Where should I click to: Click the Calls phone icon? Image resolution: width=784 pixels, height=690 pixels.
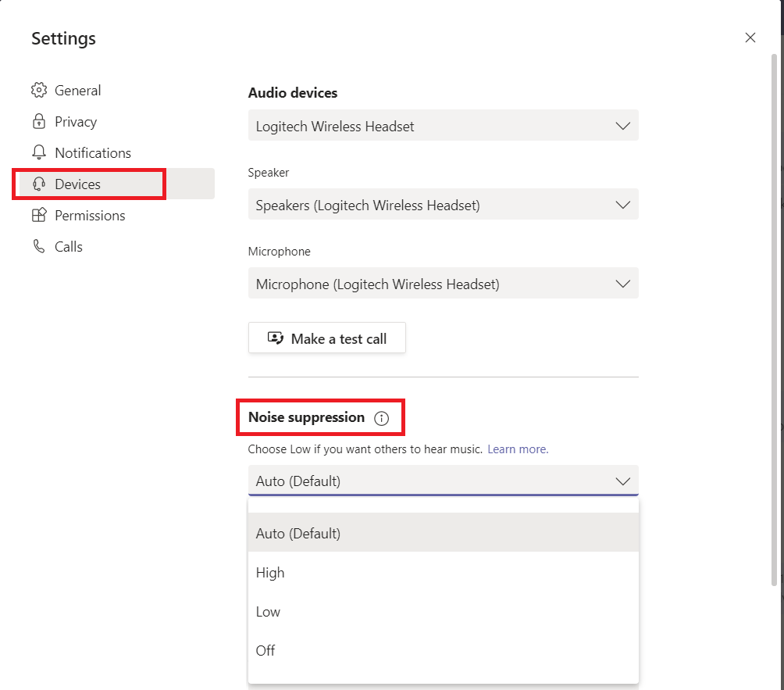(39, 247)
